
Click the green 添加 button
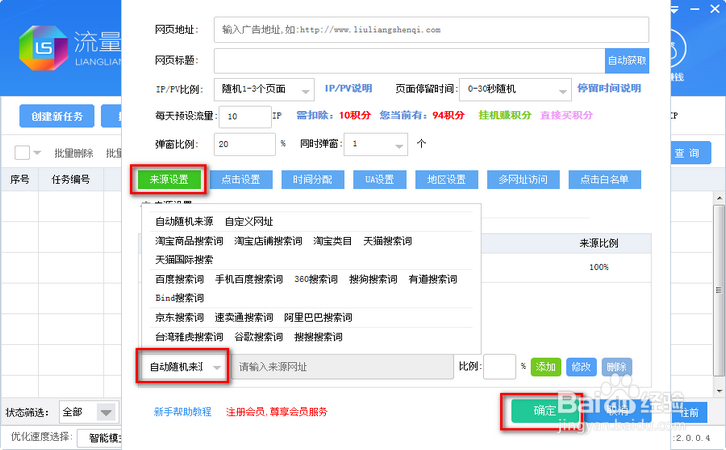coord(546,367)
